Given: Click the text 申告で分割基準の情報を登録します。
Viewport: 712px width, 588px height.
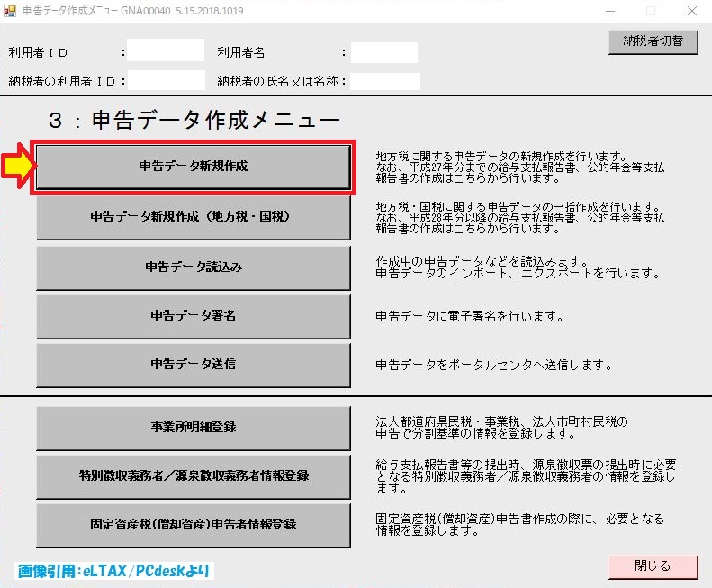Looking at the screenshot, I should 476,433.
